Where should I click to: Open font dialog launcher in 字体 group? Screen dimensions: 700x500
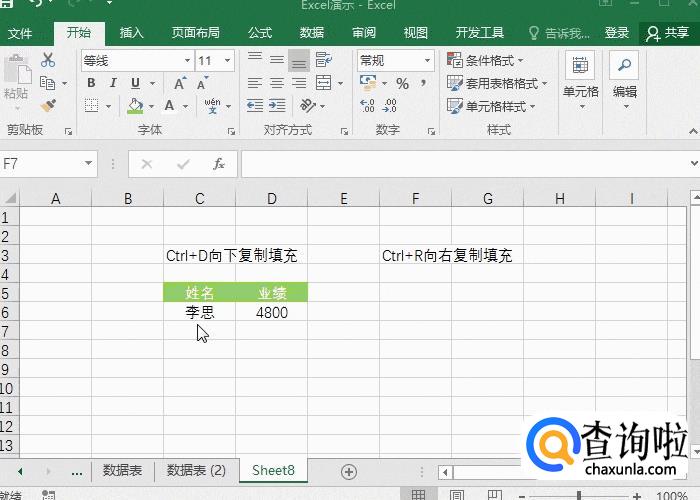click(x=231, y=131)
